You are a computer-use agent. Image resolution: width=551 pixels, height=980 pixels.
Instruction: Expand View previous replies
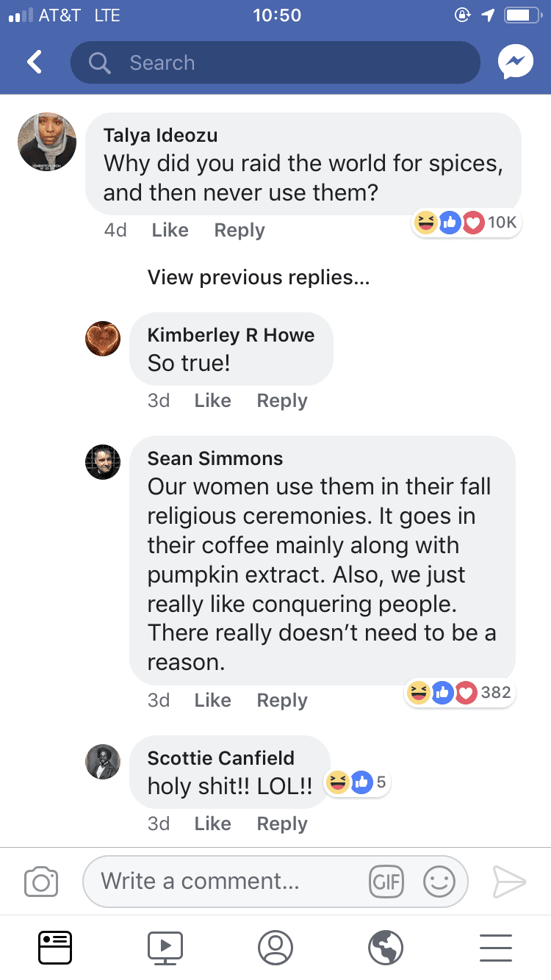coord(259,277)
